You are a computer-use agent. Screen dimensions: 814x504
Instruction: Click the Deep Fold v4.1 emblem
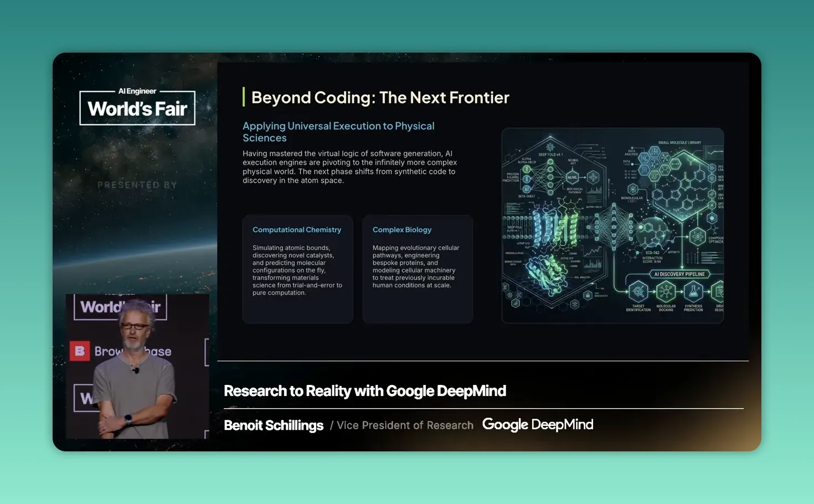(x=550, y=147)
